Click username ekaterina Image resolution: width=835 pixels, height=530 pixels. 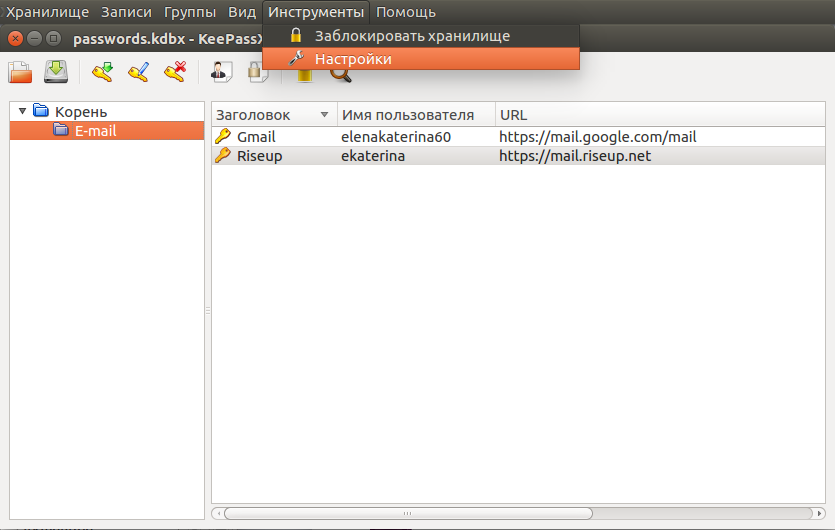(373, 156)
